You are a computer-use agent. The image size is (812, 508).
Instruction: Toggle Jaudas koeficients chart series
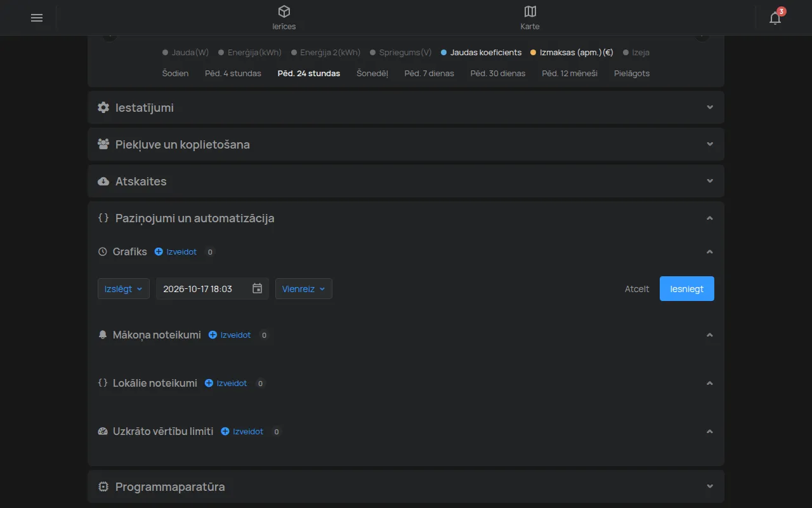pos(481,53)
